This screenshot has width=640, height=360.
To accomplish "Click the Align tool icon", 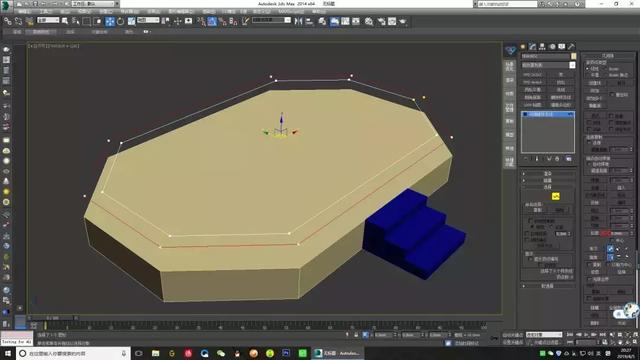I will click(x=309, y=21).
